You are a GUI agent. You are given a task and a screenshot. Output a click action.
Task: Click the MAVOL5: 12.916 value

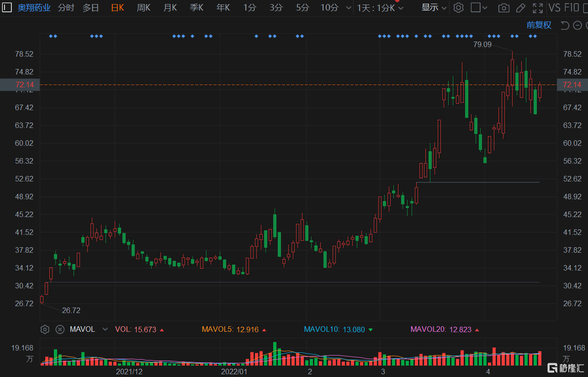coord(234,329)
